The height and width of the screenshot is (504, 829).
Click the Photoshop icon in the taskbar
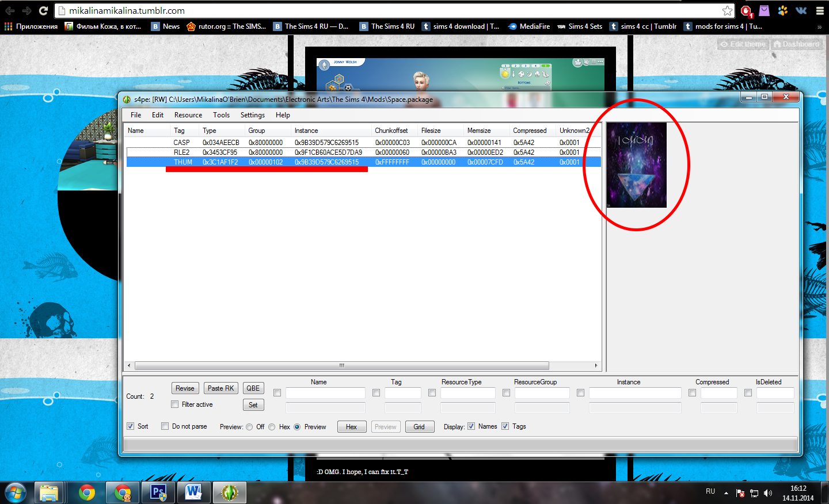[158, 492]
